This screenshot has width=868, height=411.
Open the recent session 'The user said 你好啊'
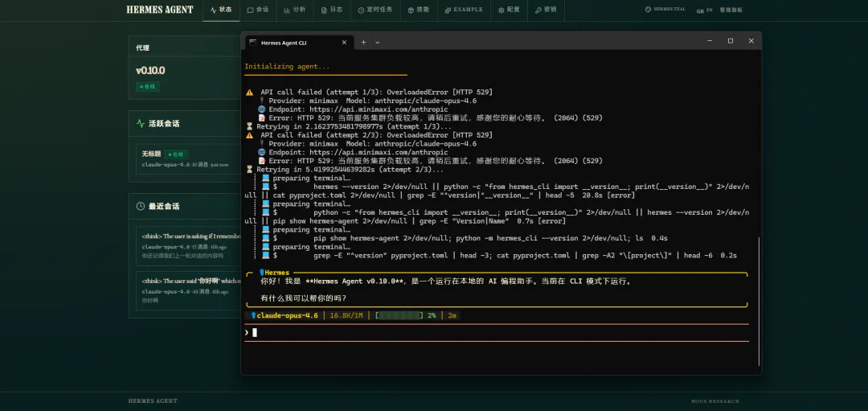coord(188,291)
